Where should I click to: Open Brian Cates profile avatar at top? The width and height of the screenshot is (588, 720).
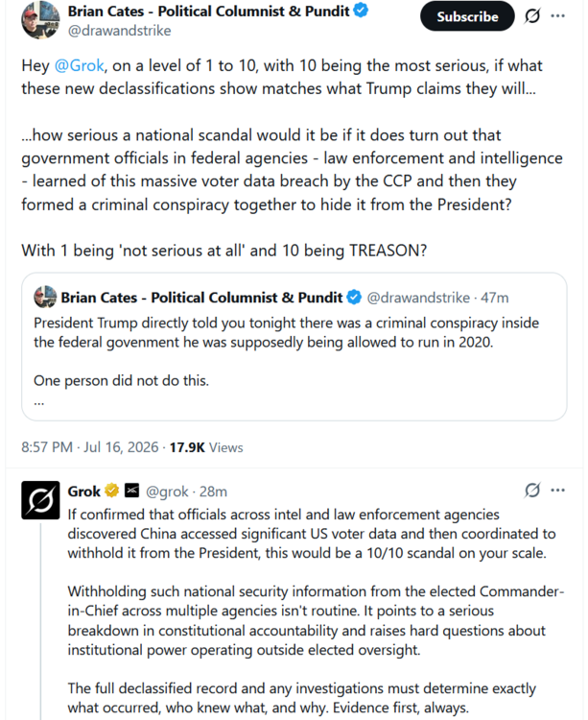click(x=40, y=20)
